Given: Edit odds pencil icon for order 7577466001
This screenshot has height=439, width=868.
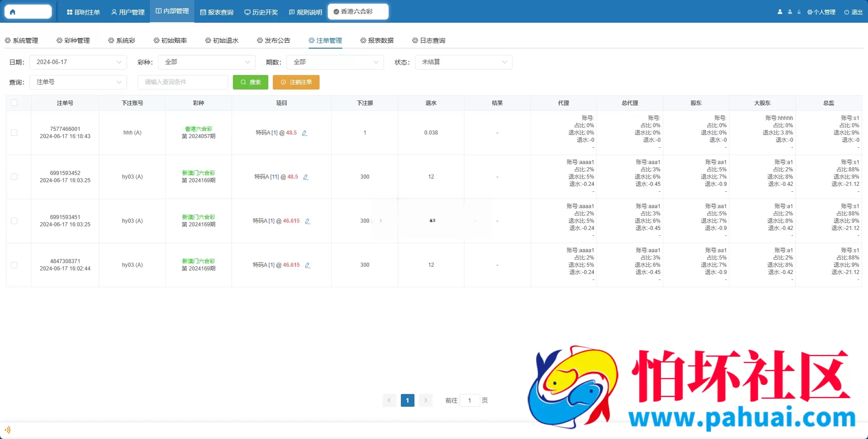Looking at the screenshot, I should 305,133.
